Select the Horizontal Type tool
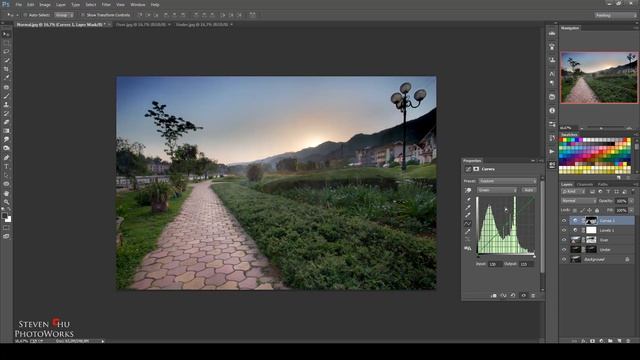The width and height of the screenshot is (640, 360). (6, 167)
